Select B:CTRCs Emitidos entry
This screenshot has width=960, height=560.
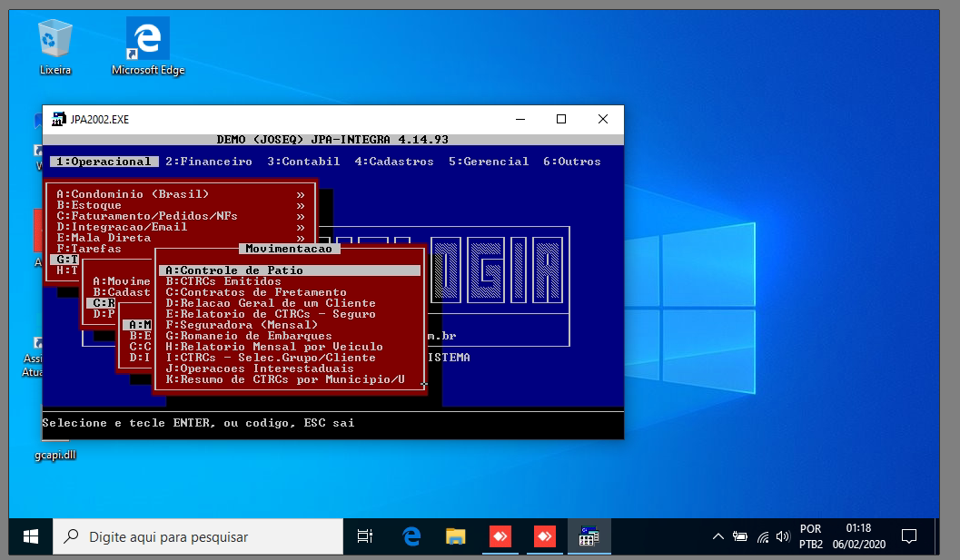[x=223, y=281]
